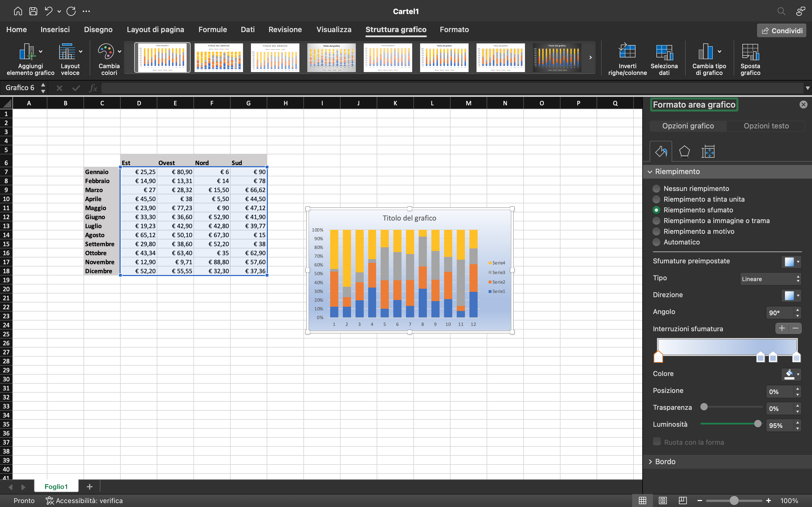Collapse the Riempimento section

[650, 171]
